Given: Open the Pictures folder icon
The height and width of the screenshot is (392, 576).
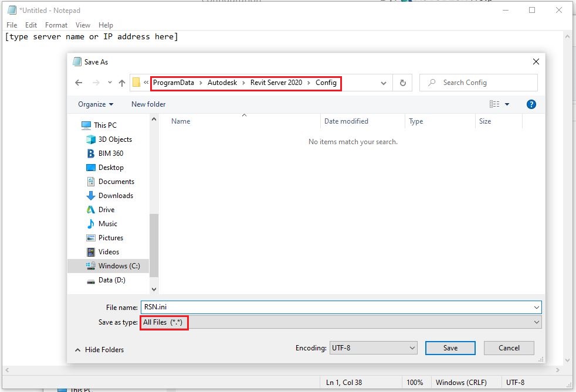Looking at the screenshot, I should [x=90, y=238].
